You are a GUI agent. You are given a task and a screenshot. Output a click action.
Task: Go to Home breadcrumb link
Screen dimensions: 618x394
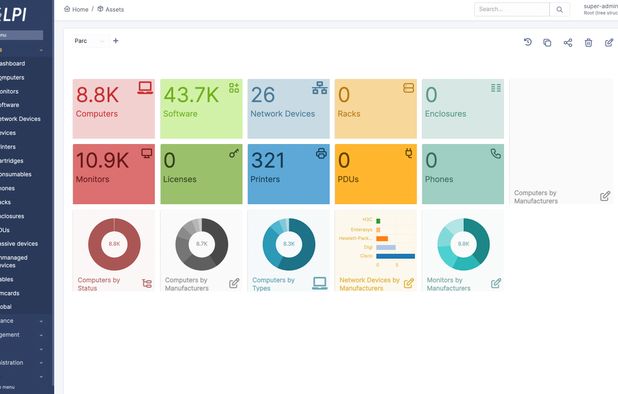pyautogui.click(x=76, y=9)
